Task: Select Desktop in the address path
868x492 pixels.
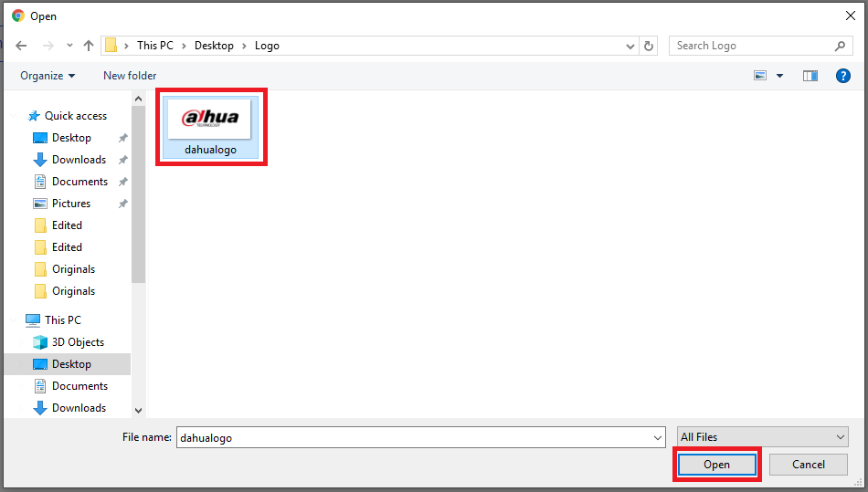Action: pyautogui.click(x=214, y=46)
